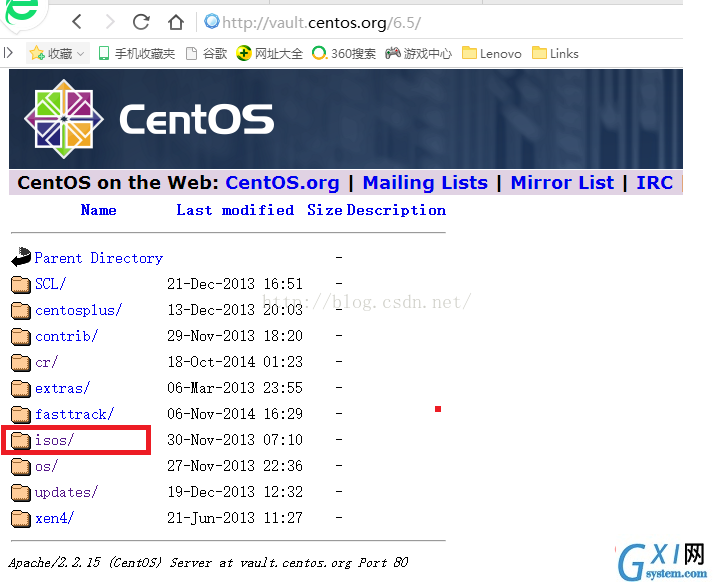Open the 手机收藏夹 bookmark

click(x=137, y=54)
